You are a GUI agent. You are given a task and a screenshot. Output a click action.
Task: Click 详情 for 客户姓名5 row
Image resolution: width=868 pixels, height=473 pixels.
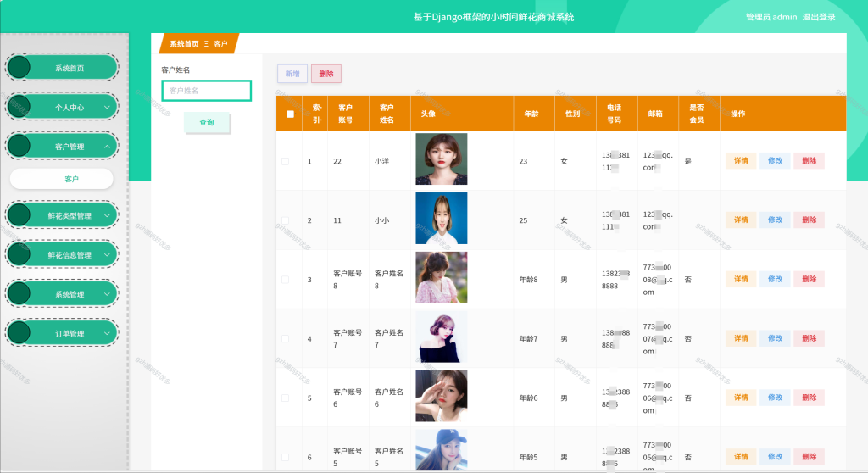(741, 457)
